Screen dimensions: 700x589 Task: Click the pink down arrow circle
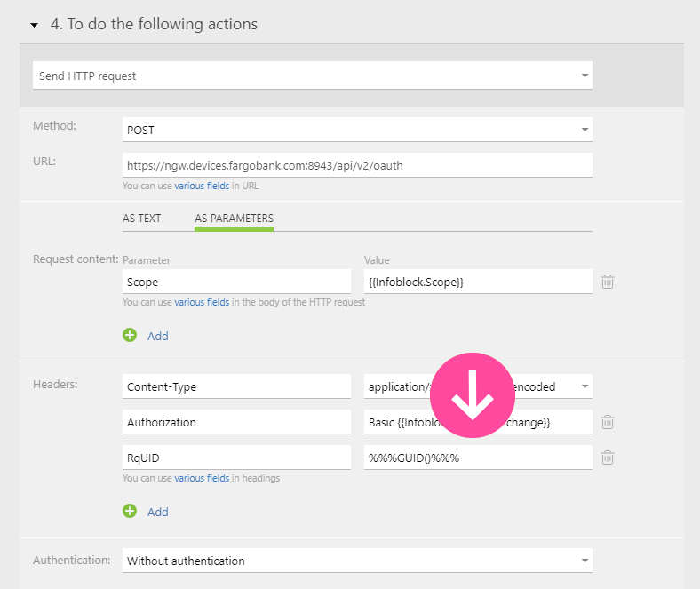click(472, 395)
